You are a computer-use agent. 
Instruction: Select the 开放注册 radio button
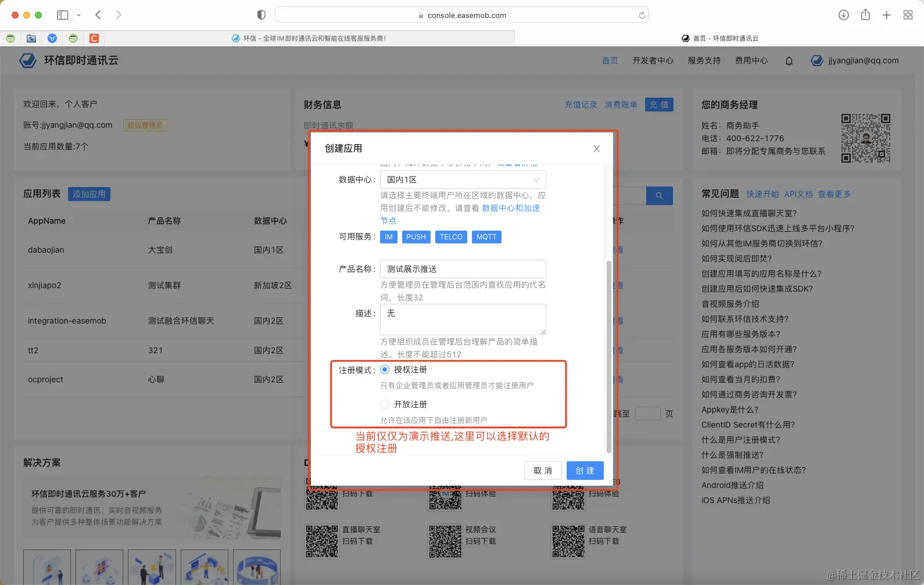tap(385, 404)
